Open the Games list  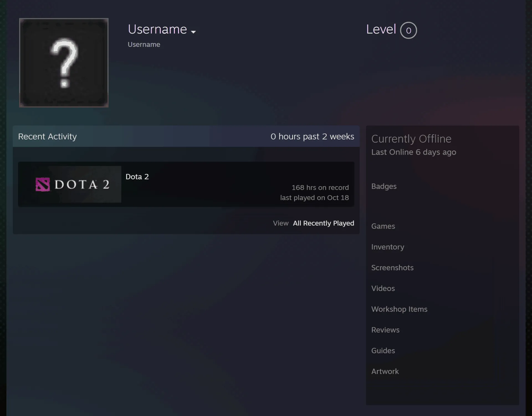pyautogui.click(x=383, y=226)
